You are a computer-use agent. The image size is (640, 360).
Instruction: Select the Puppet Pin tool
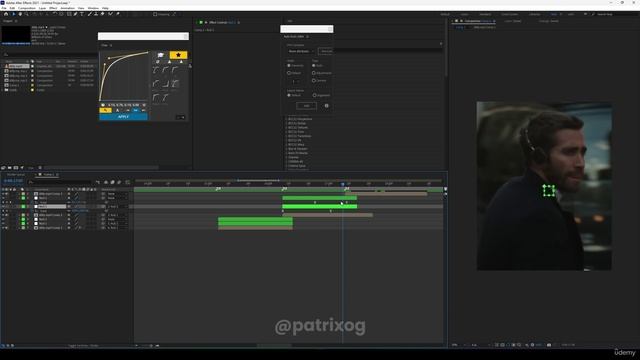(118, 14)
